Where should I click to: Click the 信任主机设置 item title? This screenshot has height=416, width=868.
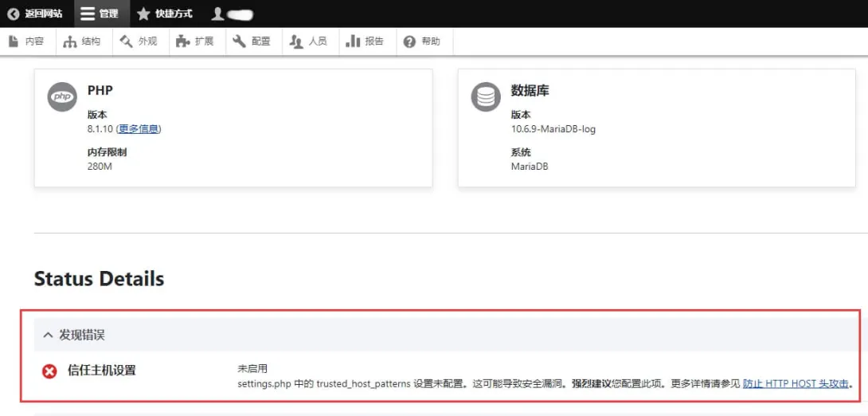101,370
